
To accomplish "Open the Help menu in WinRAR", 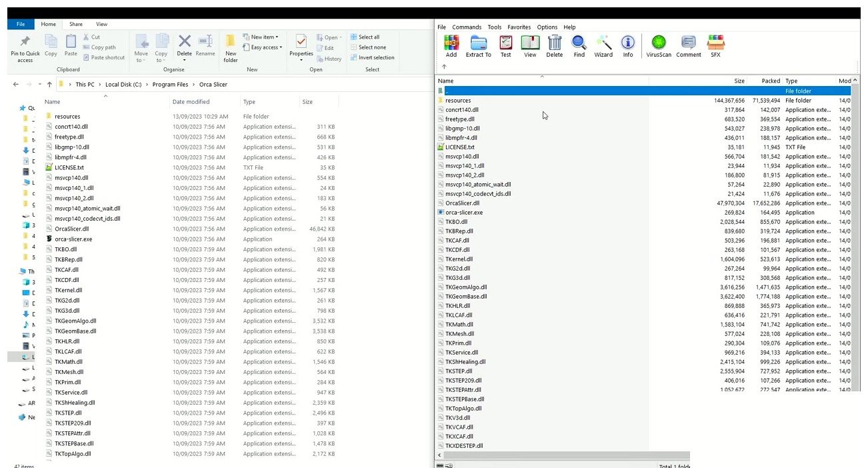I will (x=569, y=27).
